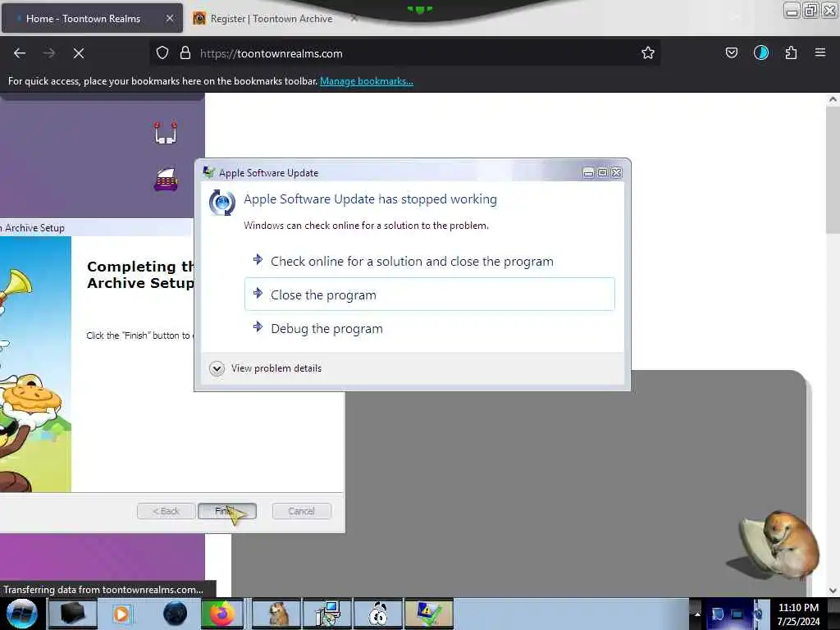Choose Close the program
The width and height of the screenshot is (840, 630).
[x=430, y=294]
